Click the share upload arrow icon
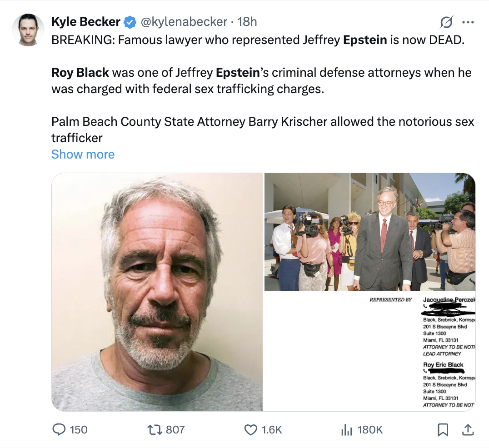 [x=468, y=429]
